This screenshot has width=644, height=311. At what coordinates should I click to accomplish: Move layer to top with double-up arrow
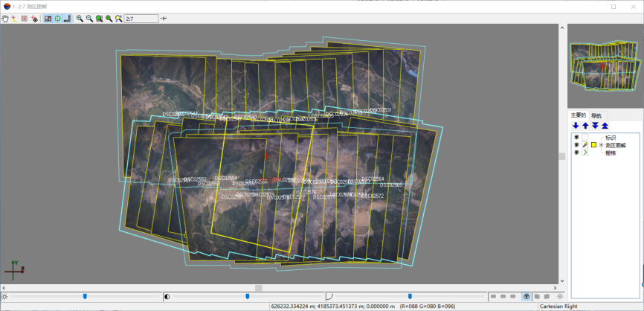(x=605, y=126)
